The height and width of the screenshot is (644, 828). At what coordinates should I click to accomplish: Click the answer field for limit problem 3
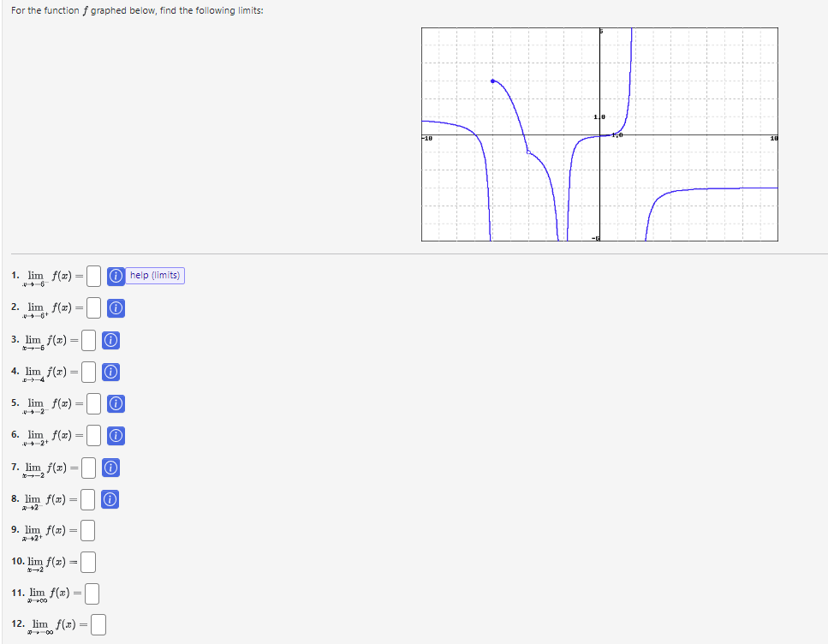coord(87,340)
